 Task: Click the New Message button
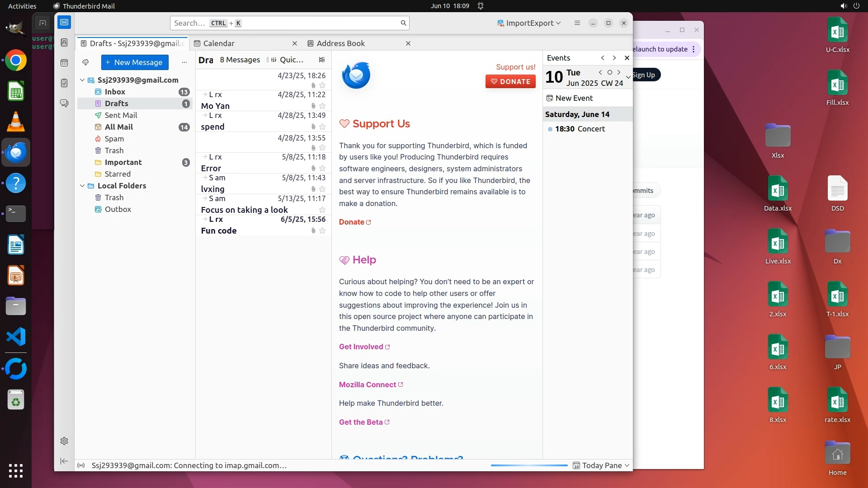pos(134,62)
